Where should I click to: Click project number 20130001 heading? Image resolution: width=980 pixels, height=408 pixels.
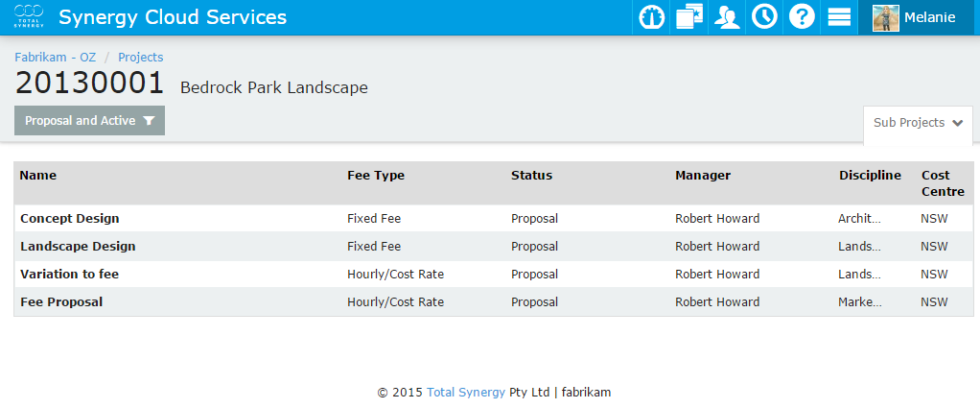pos(89,84)
